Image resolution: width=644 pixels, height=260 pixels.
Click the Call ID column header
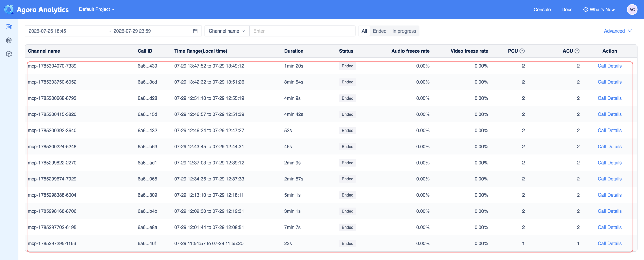(145, 51)
